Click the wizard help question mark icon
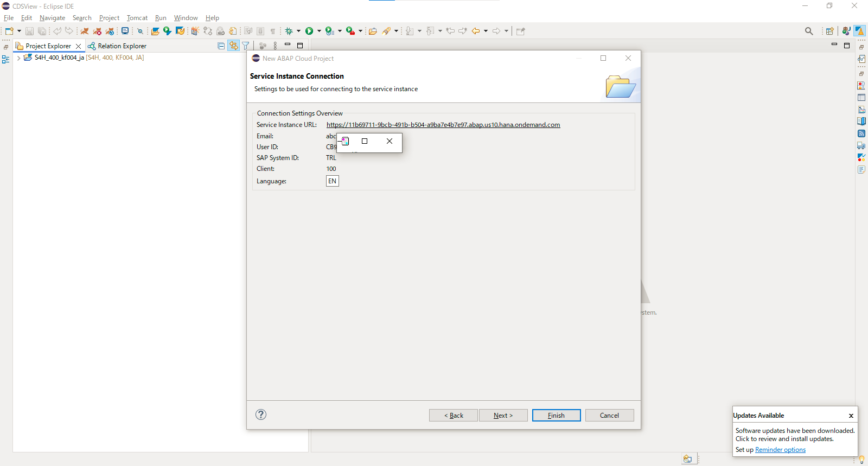Viewport: 868px width, 466px height. coord(261,414)
